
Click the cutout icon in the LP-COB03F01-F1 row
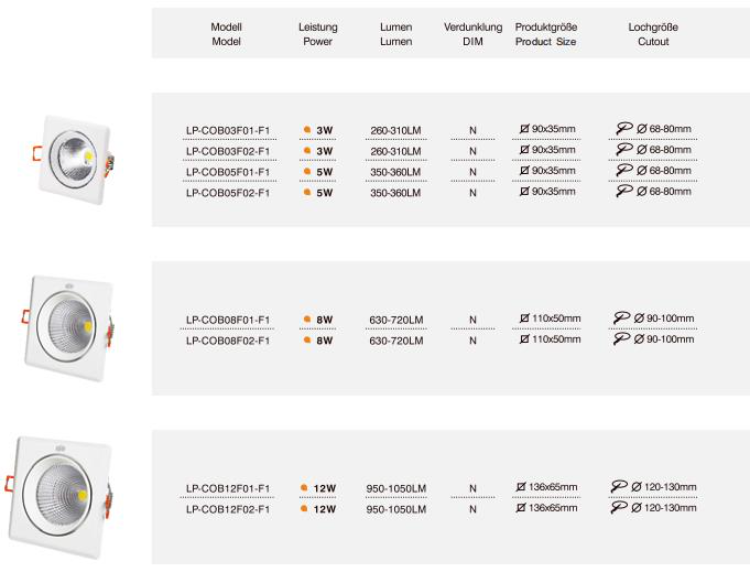(x=625, y=129)
